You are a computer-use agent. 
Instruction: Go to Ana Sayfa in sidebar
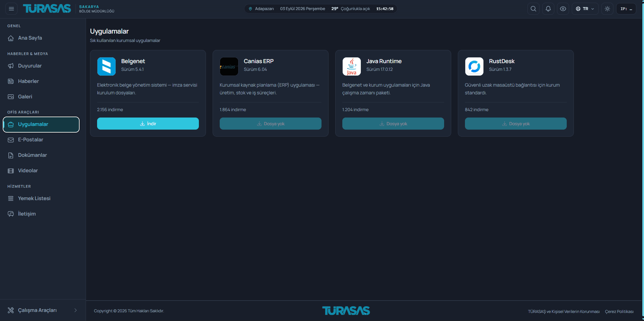point(41,38)
